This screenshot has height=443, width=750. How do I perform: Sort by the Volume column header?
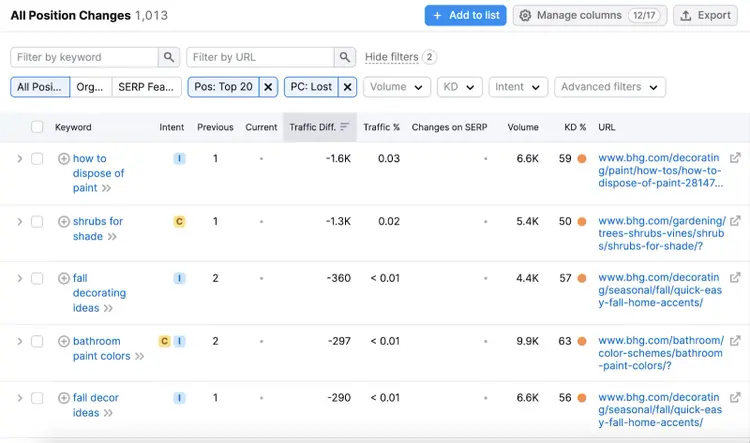pyautogui.click(x=523, y=127)
